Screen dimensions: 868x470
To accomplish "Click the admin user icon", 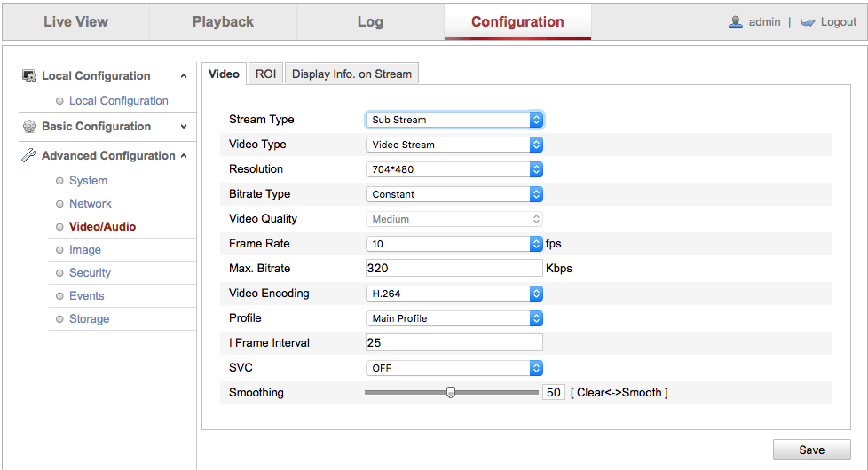I will tap(736, 22).
